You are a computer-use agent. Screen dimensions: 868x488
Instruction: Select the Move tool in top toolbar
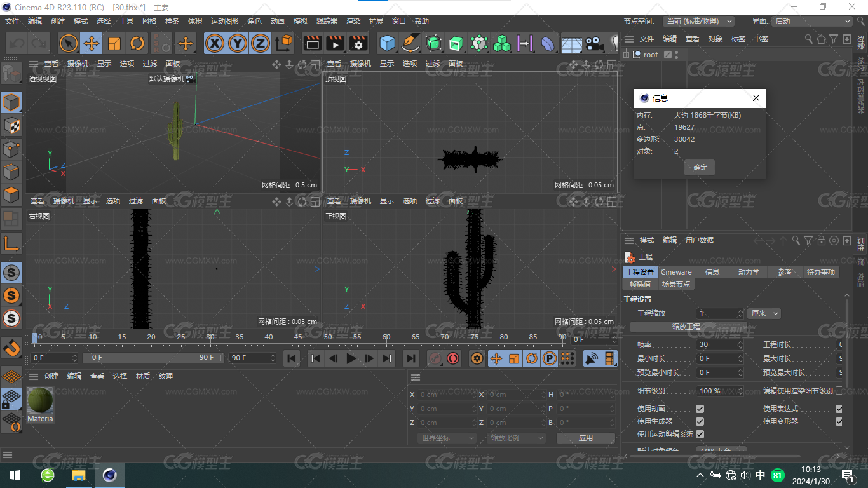[92, 43]
